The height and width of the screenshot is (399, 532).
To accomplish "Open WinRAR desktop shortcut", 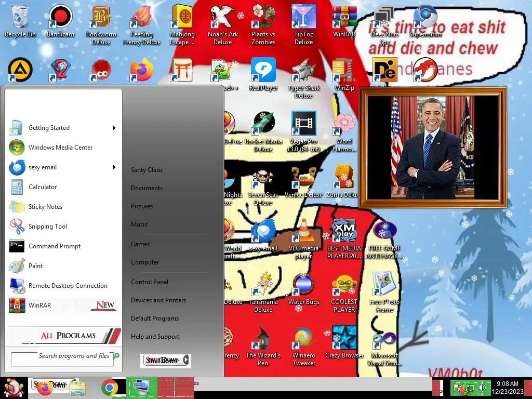I will 344,21.
